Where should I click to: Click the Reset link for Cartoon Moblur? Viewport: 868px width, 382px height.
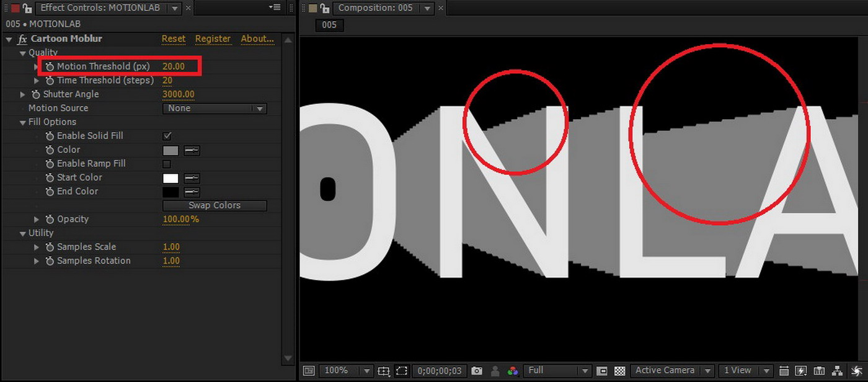(173, 38)
